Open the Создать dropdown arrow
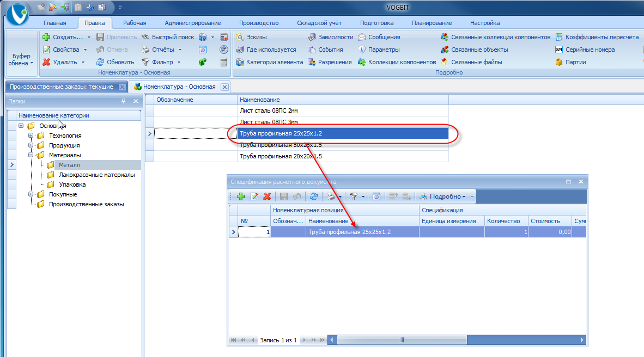The height and width of the screenshot is (357, 644). coord(89,37)
